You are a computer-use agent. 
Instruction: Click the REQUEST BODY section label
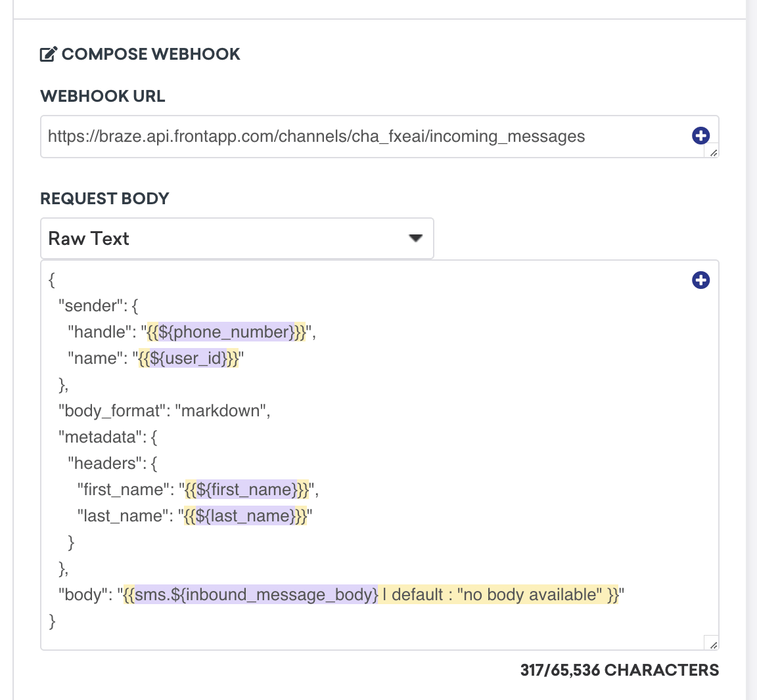pyautogui.click(x=104, y=198)
